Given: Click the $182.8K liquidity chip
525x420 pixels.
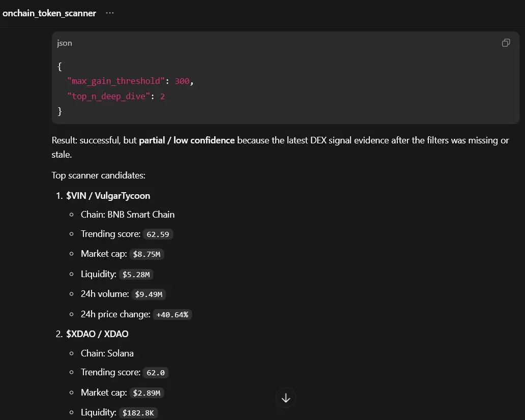Looking at the screenshot, I should (x=138, y=413).
